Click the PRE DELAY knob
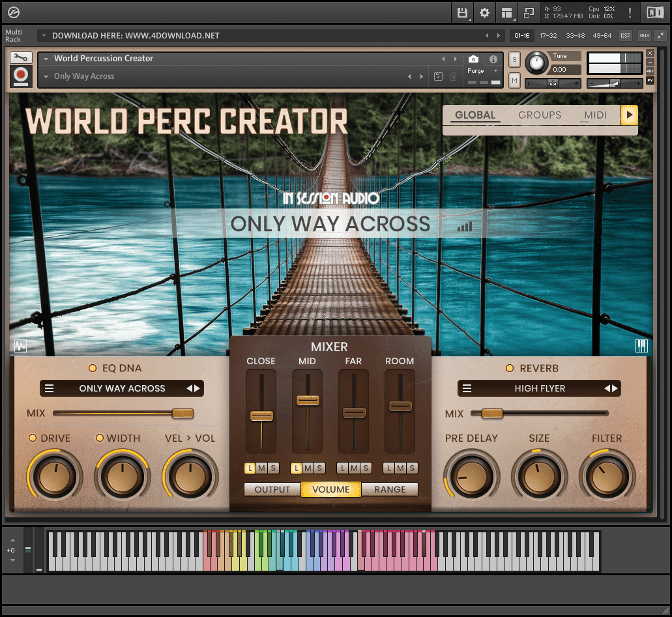The height and width of the screenshot is (617, 672). click(x=471, y=476)
